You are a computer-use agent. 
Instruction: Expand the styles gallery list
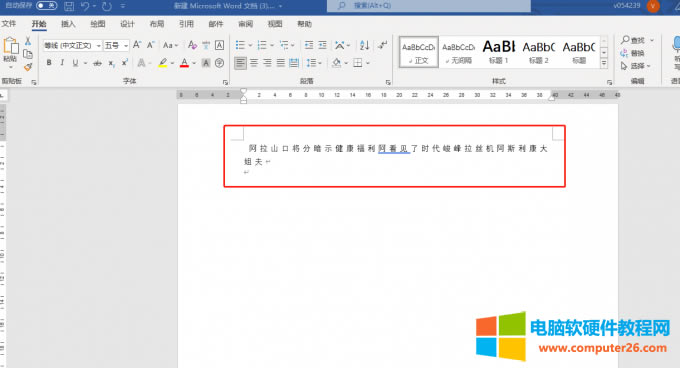pyautogui.click(x=604, y=63)
